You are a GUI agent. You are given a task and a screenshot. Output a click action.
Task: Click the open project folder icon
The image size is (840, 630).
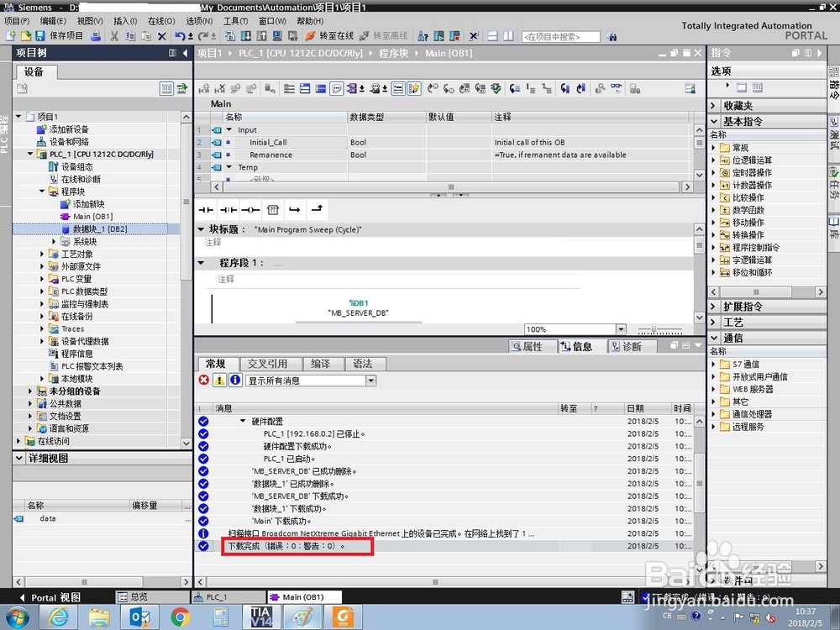tap(25, 36)
